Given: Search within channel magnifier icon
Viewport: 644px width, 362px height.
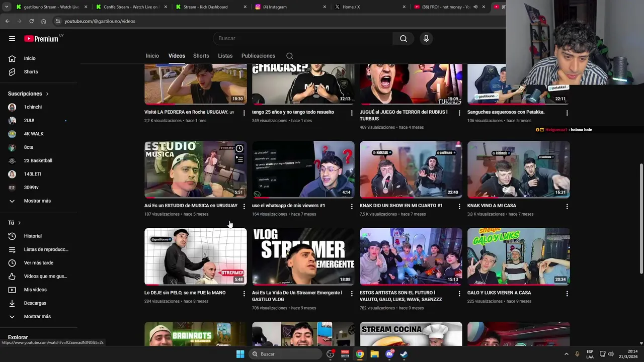Looking at the screenshot, I should 289,56.
